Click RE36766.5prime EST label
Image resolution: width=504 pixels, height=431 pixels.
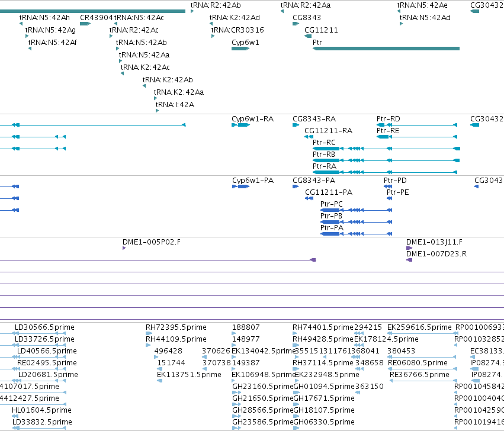tap(419, 375)
